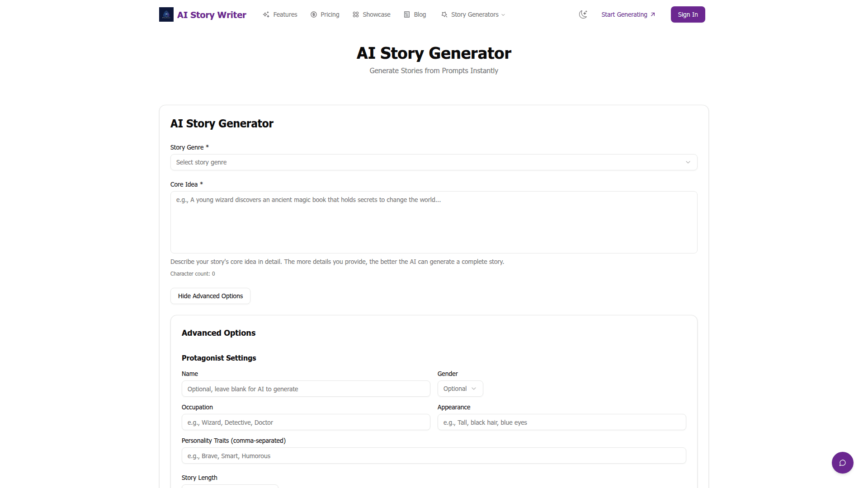
Task: Click the AI Story Writer logo icon
Action: (x=166, y=14)
